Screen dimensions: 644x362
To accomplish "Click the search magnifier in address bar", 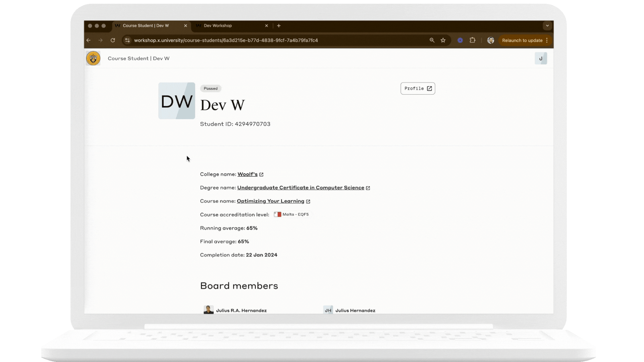I will click(432, 40).
